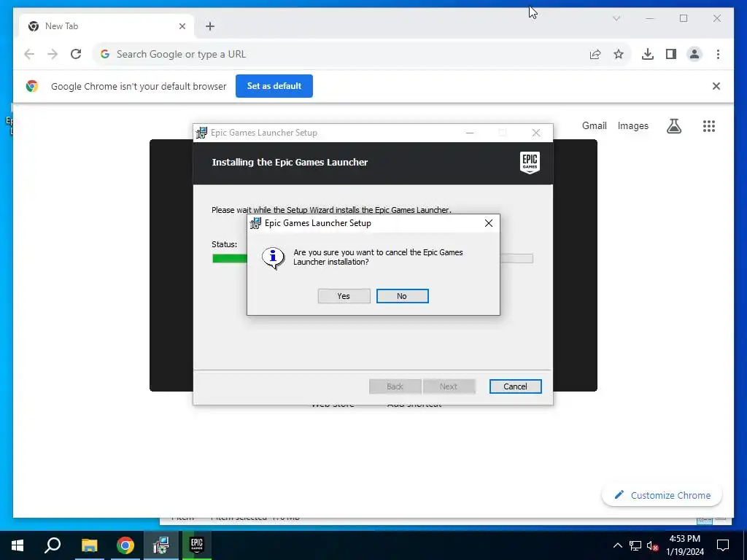Reload the Chrome page

pyautogui.click(x=76, y=54)
